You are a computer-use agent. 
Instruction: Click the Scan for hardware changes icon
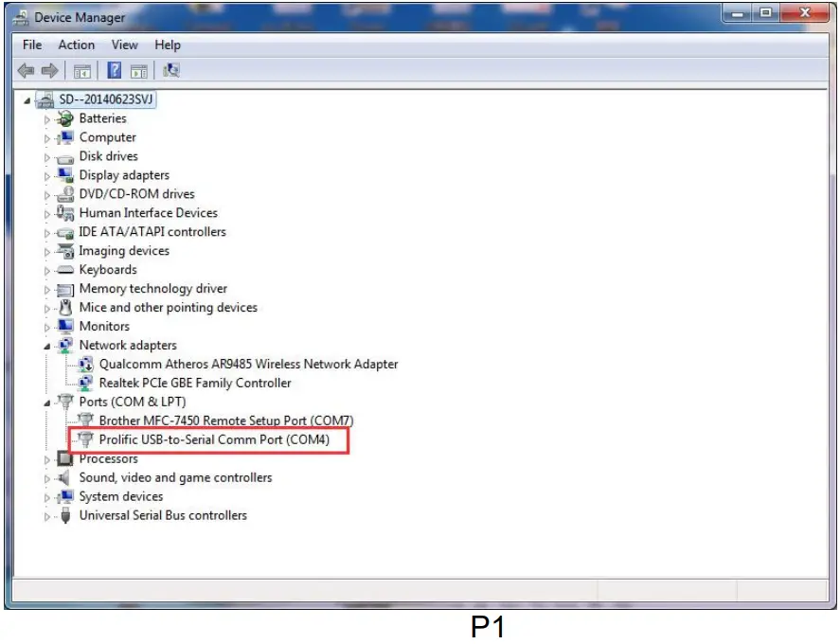171,70
